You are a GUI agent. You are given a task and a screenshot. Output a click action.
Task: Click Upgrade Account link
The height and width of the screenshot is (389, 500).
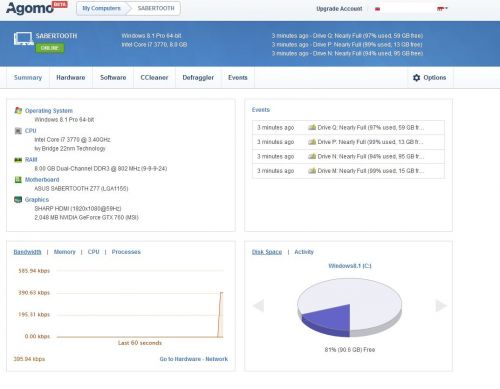click(339, 9)
